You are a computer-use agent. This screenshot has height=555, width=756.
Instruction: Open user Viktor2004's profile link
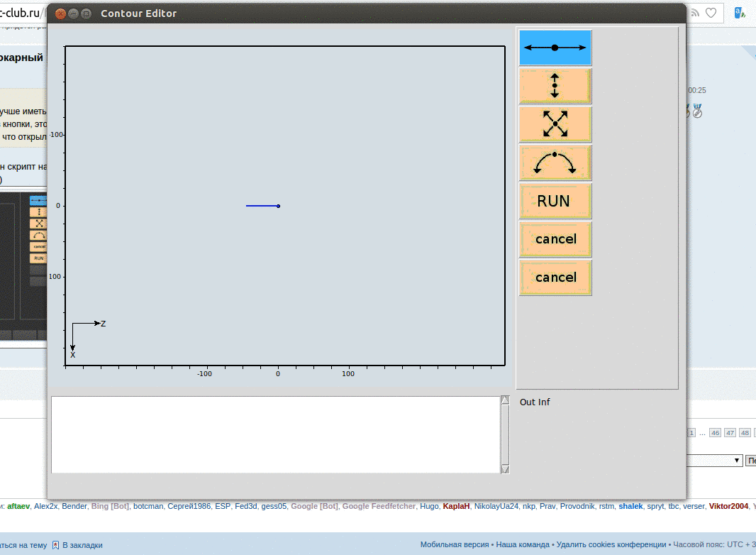click(728, 506)
